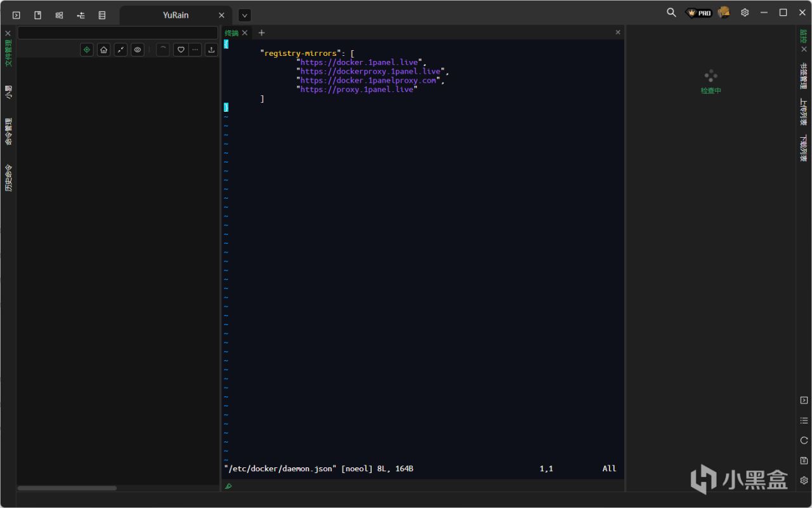Open the three-dots more options menu
The width and height of the screenshot is (812, 508).
coord(195,50)
